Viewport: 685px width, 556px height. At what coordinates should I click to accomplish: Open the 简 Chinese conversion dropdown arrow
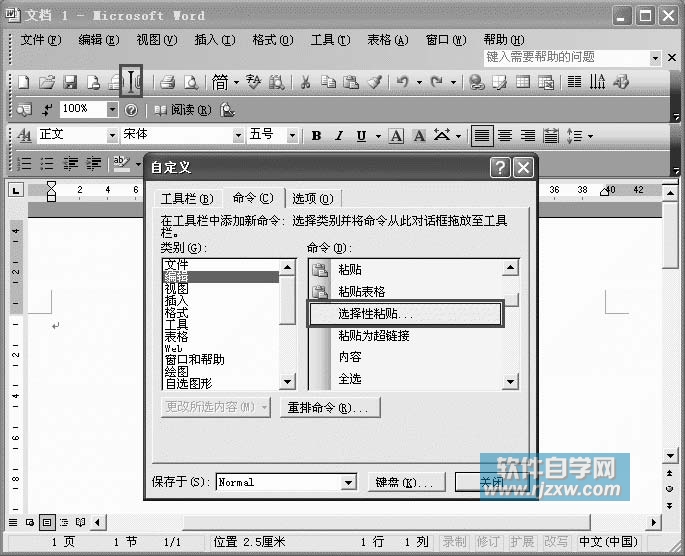tap(236, 82)
